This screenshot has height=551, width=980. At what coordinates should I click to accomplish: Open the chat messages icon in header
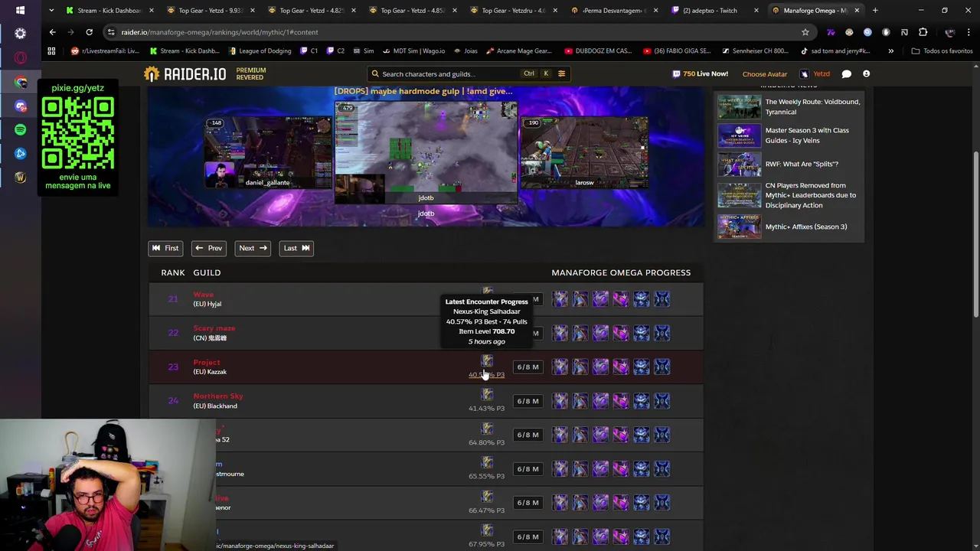[x=846, y=73]
